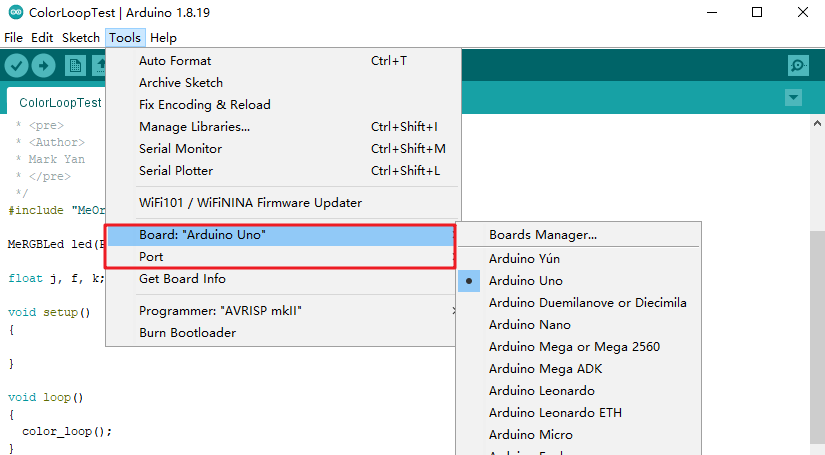Expand the Board: "Arduino Uno" submenu

[281, 235]
